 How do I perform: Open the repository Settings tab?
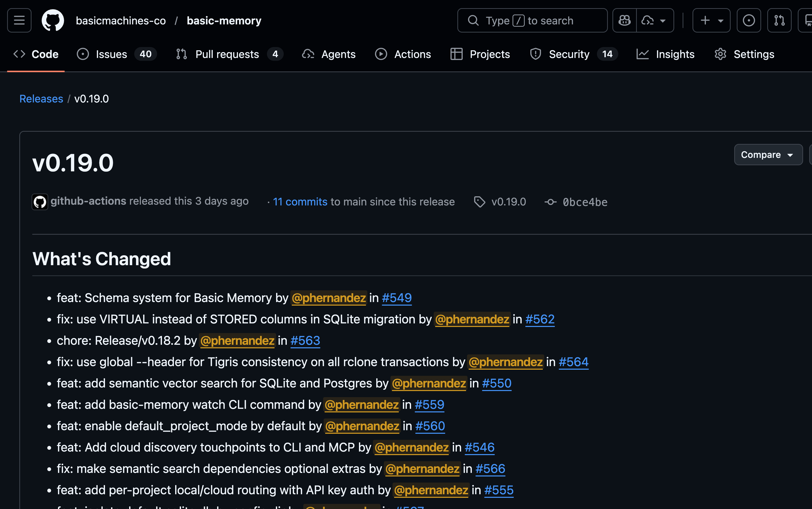[744, 54]
